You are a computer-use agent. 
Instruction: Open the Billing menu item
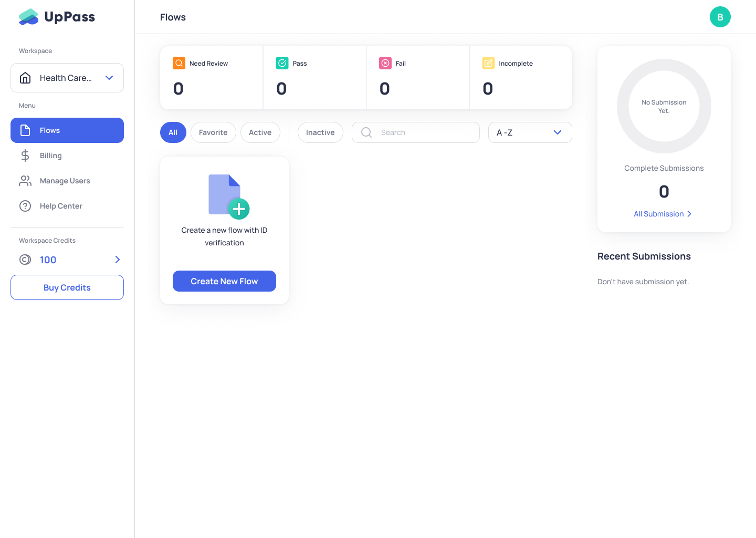[51, 156]
